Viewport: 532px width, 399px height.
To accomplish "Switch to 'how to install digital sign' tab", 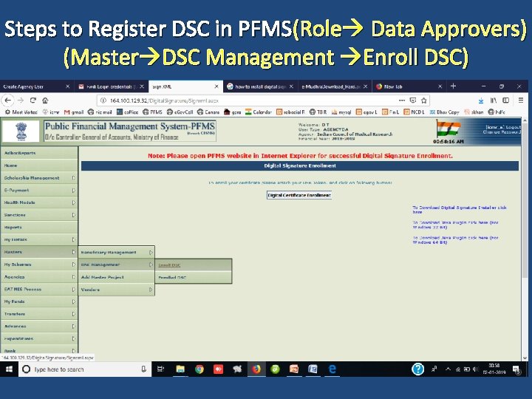I will point(261,86).
